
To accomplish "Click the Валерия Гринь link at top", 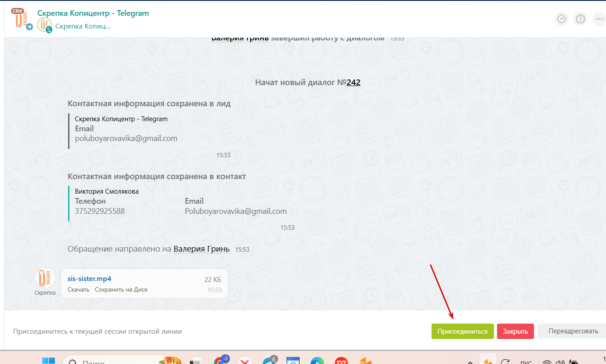I will point(240,38).
